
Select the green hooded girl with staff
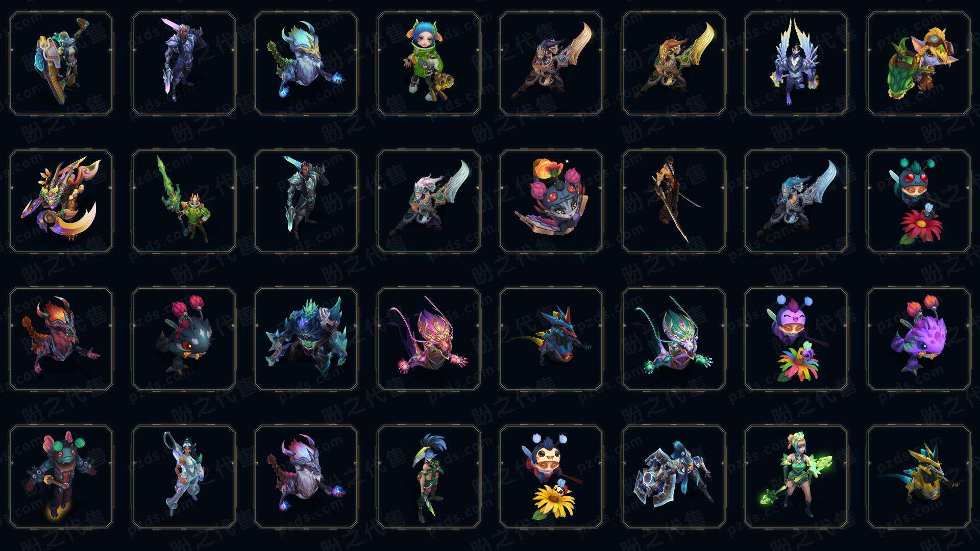(x=429, y=64)
